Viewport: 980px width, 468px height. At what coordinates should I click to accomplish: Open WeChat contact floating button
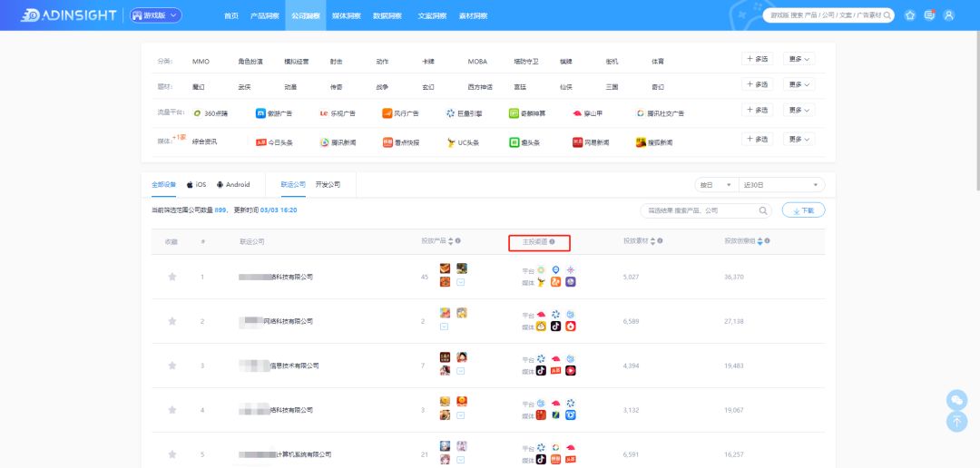pos(957,400)
